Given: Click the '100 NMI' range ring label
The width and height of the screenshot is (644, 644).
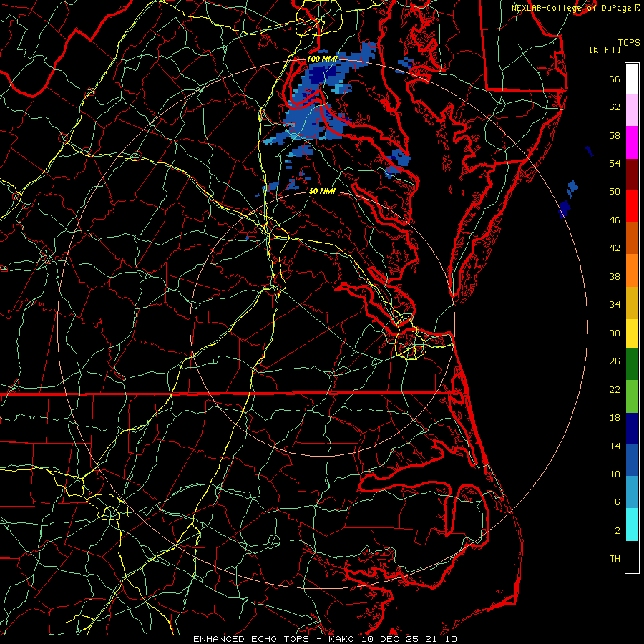Looking at the screenshot, I should 322,59.
